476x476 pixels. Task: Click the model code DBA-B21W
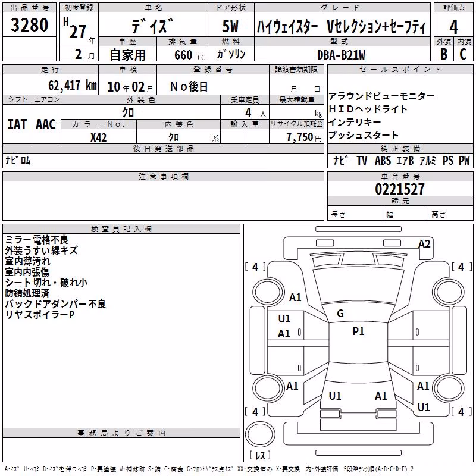click(341, 55)
